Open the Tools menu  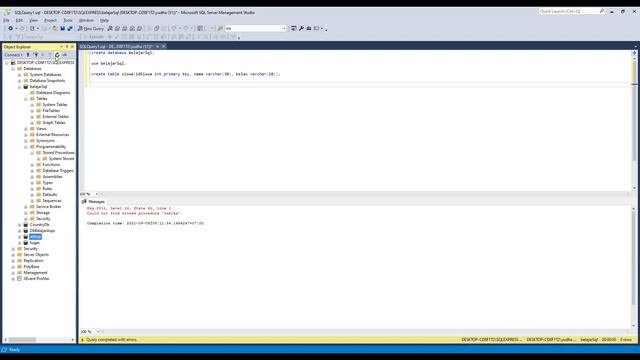tap(68, 20)
